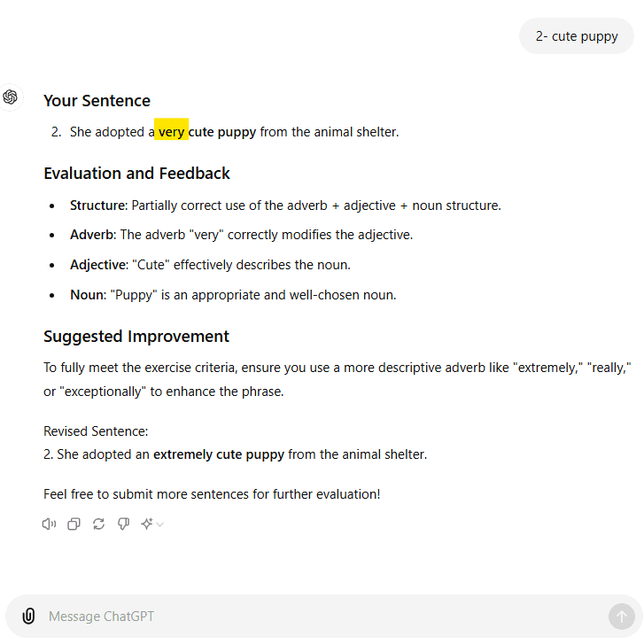Open the model switcher chevron dropdown
The height and width of the screenshot is (644, 644).
pos(160,524)
